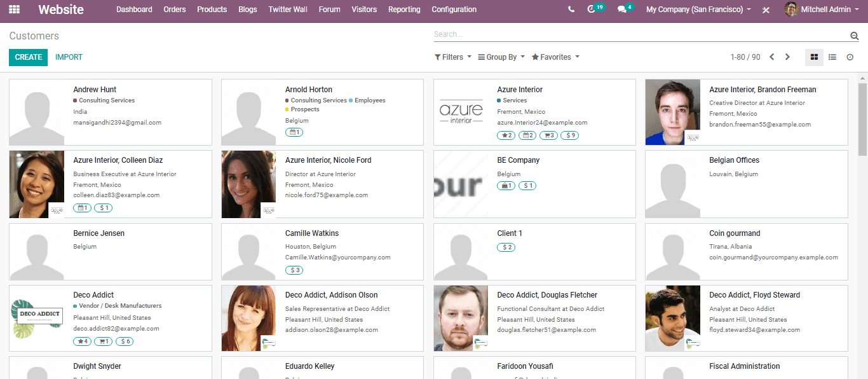Open Floyd Steward's photo

tap(673, 318)
